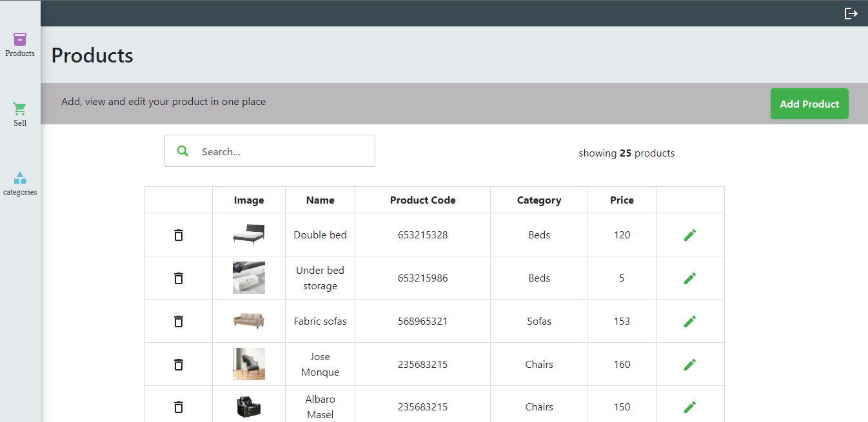Select the Product Code column header
This screenshot has width=868, height=422.
pos(422,200)
